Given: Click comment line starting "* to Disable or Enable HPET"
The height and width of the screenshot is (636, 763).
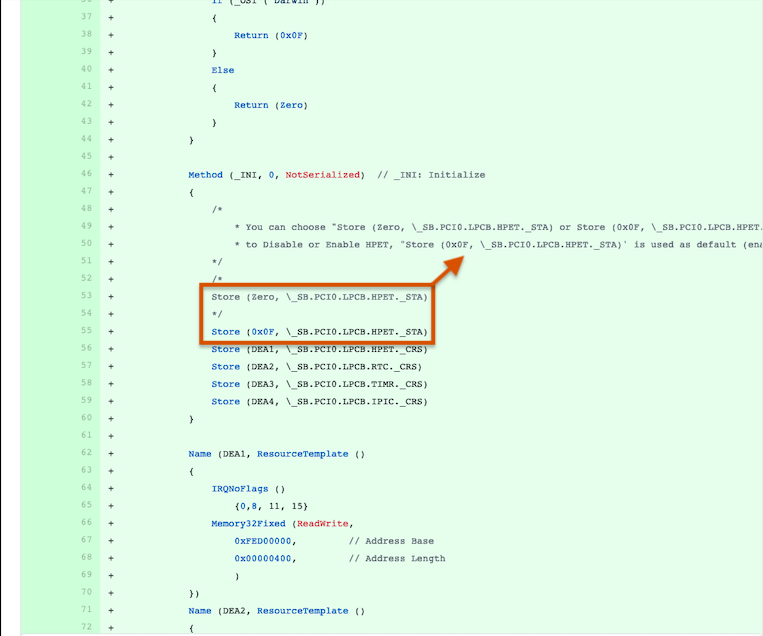Looking at the screenshot, I should coord(498,244).
